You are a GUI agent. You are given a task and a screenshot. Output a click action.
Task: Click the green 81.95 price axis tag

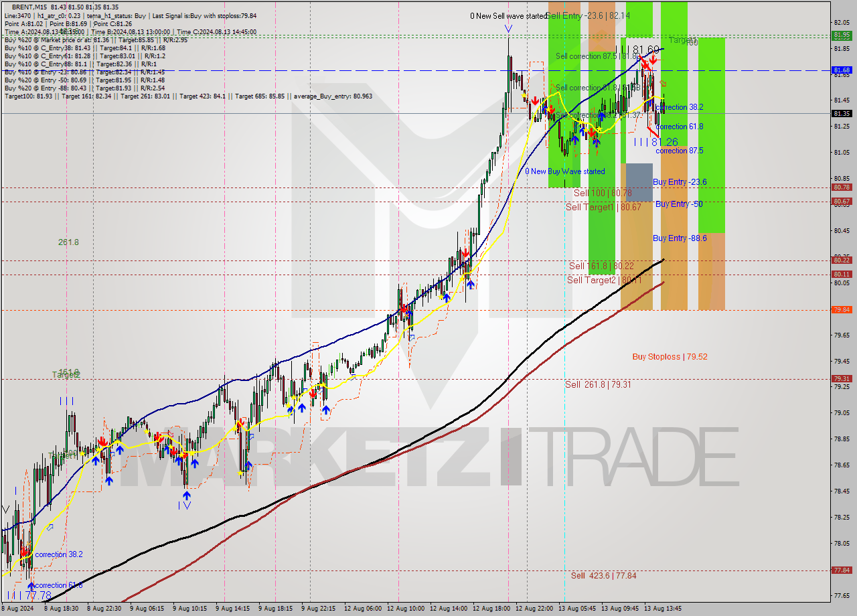[842, 35]
